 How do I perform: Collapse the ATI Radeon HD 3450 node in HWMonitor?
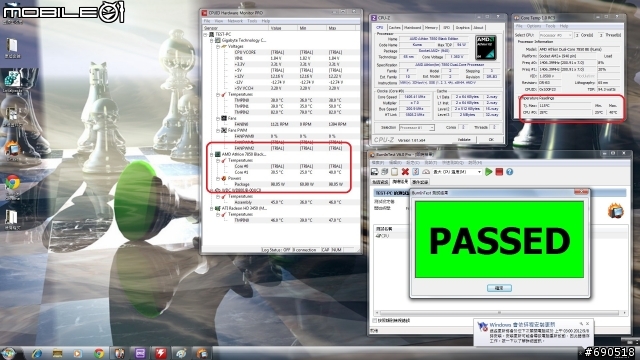[x=212, y=209]
